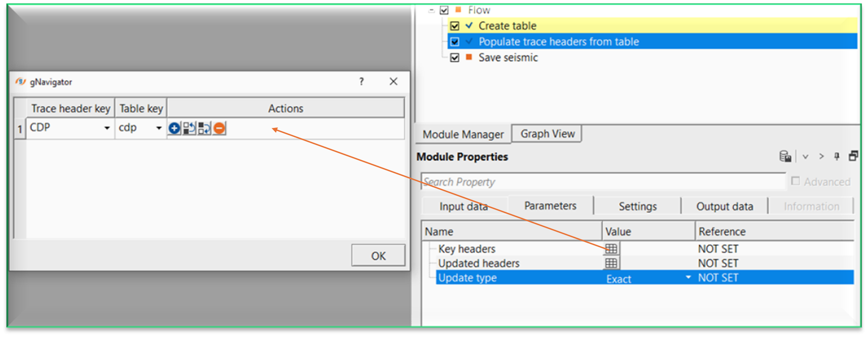This screenshot has height=337, width=868.
Task: Click the Search Property field
Action: coord(603,182)
